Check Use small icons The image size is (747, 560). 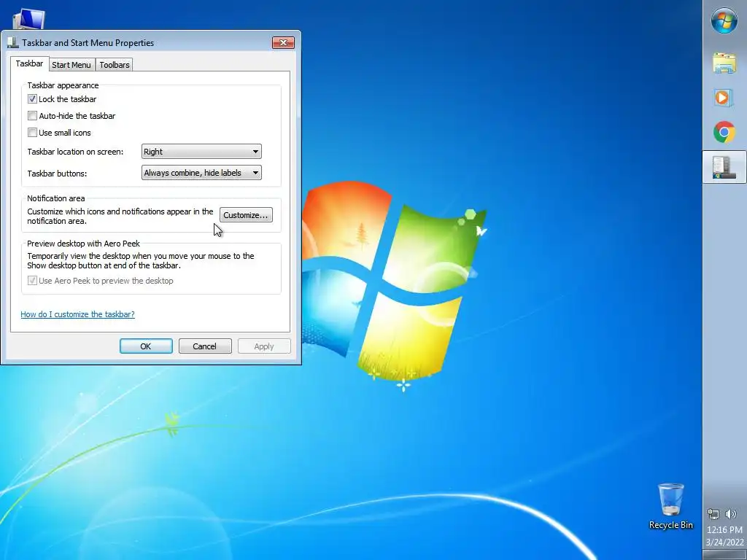32,133
